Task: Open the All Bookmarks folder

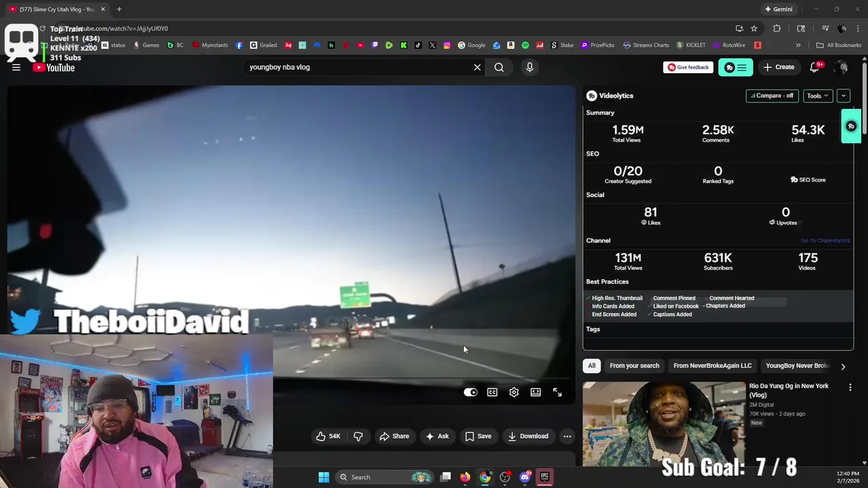Action: pyautogui.click(x=839, y=45)
